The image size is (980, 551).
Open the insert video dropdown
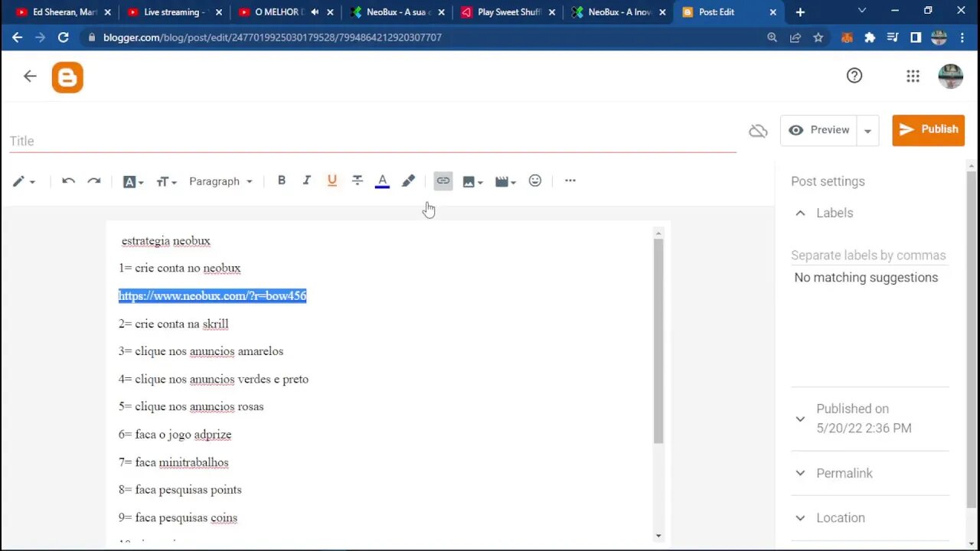coord(505,181)
